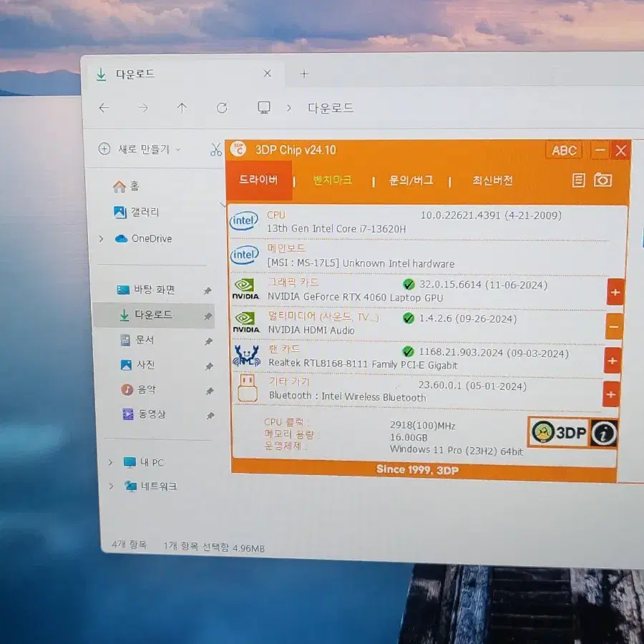Open the 새로 만들기 dropdown in Explorer
The image size is (644, 644).
point(140,149)
